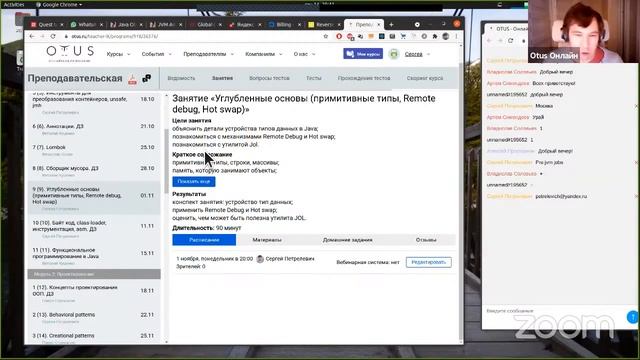Open lesson 1 (12) Концепты проектирования ООП
The width and height of the screenshot is (640, 360).
tap(94, 293)
